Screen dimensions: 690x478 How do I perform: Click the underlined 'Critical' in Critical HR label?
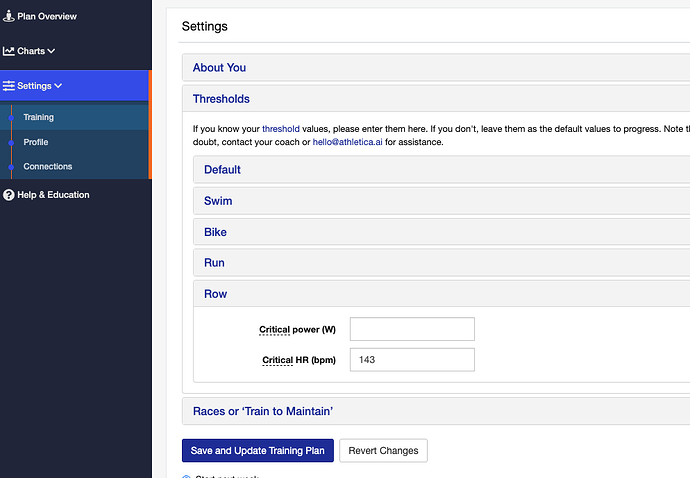click(278, 360)
